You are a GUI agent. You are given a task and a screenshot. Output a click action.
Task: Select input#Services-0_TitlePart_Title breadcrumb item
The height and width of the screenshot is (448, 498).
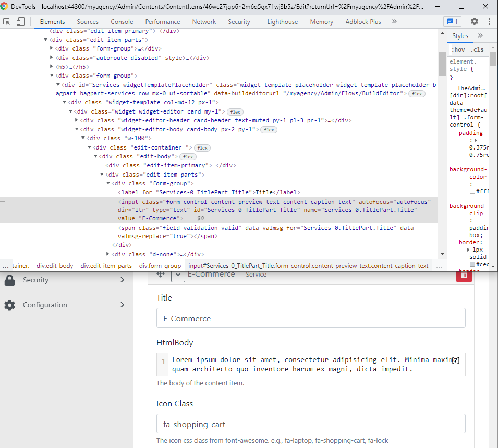(308, 266)
